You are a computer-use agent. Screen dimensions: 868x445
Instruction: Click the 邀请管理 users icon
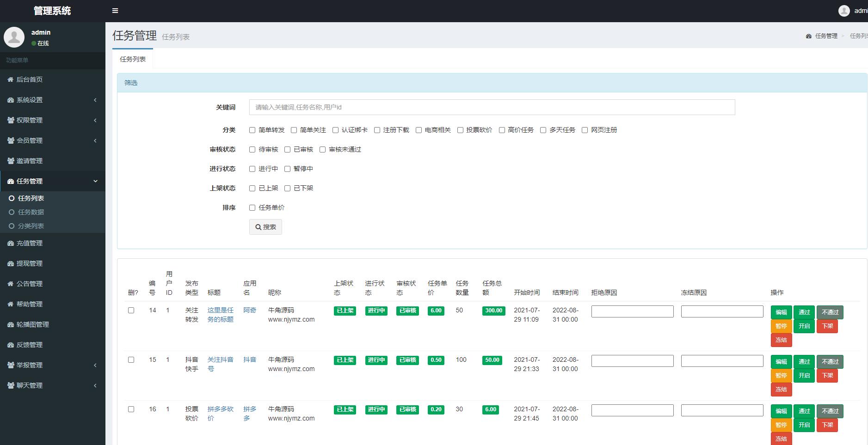(x=11, y=161)
